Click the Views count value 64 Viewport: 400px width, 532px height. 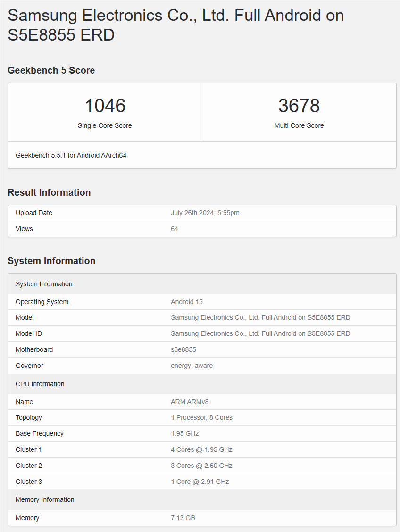click(175, 229)
